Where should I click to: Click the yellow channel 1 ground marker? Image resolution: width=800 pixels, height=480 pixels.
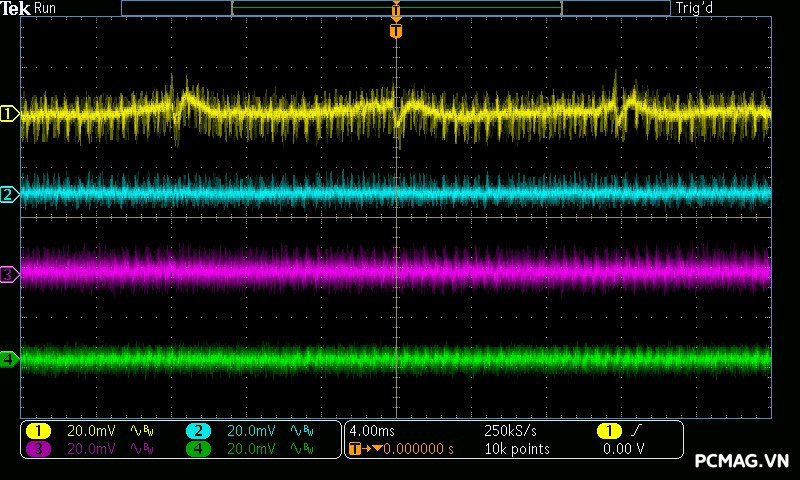coord(9,114)
